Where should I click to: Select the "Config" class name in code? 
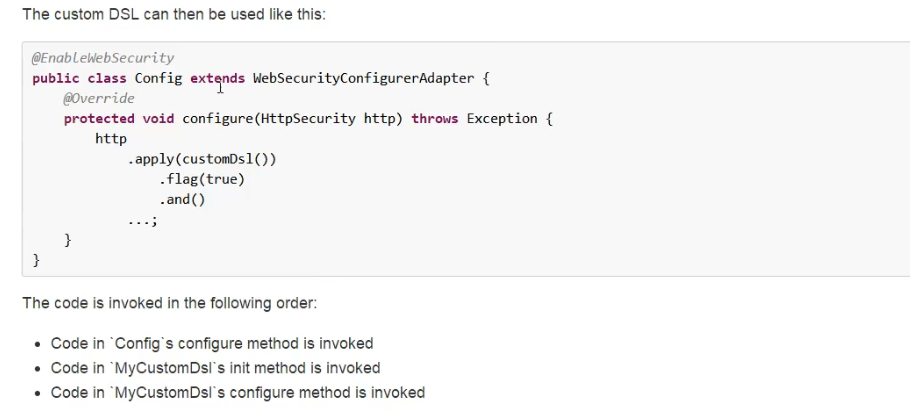(158, 78)
